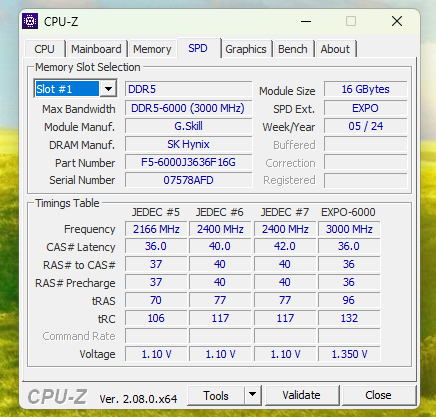Click the 05 / 24 week/year value

366,126
